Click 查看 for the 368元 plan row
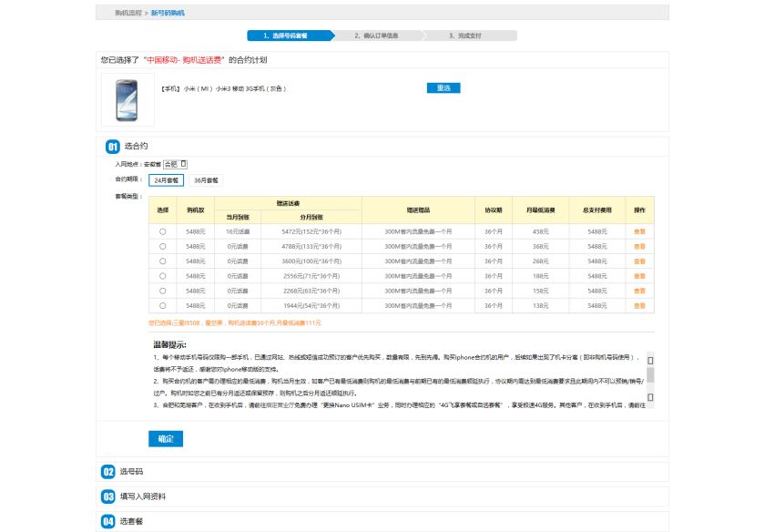 639,247
